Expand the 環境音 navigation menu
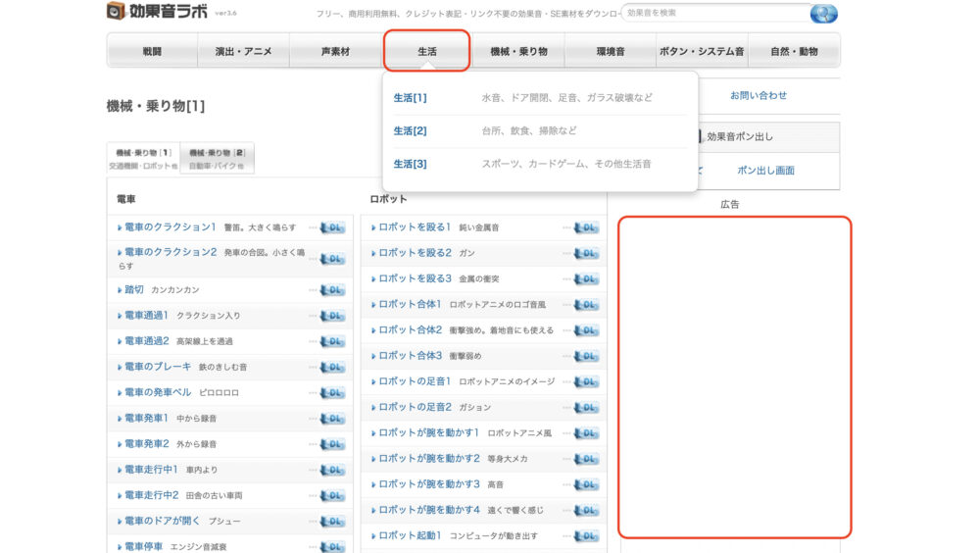The width and height of the screenshot is (980, 553). click(610, 51)
